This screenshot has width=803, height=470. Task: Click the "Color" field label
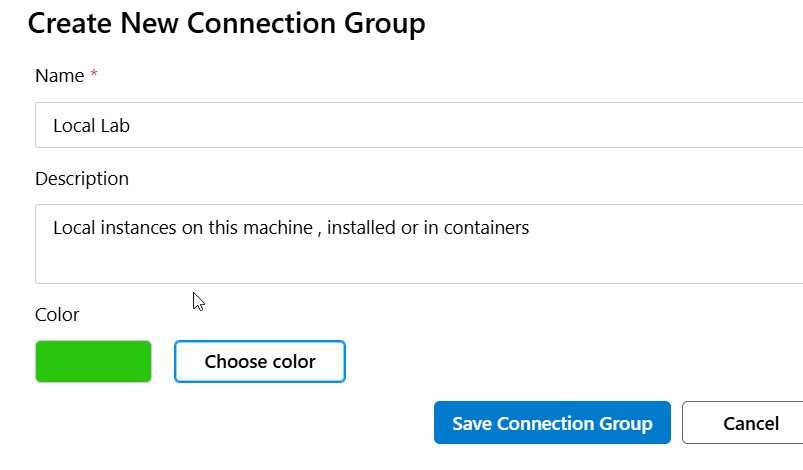pos(57,315)
